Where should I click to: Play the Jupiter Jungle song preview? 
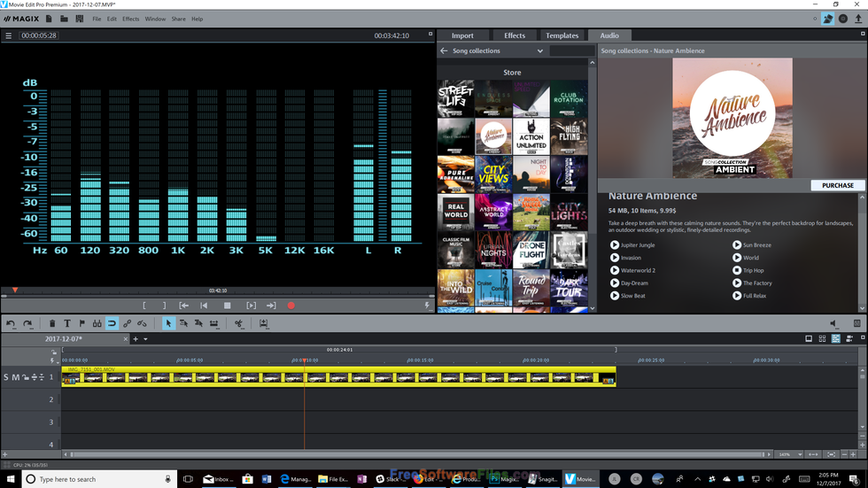coord(615,244)
